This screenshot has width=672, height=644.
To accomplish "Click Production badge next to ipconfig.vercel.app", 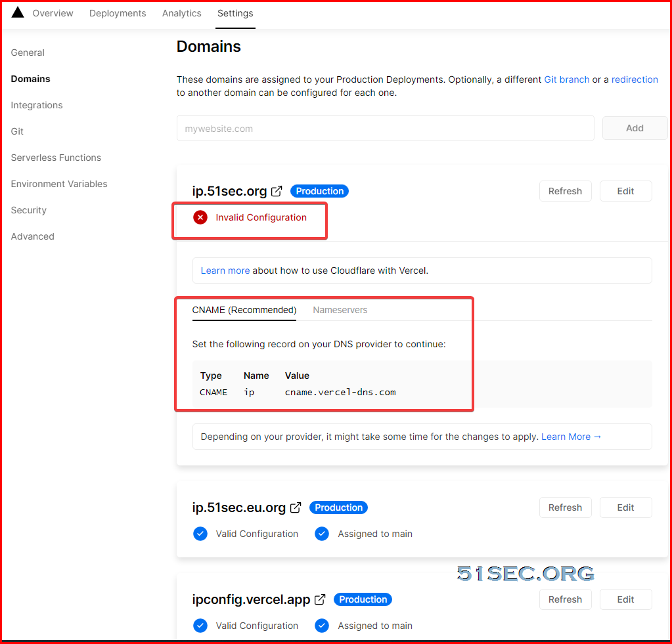I will pyautogui.click(x=363, y=599).
